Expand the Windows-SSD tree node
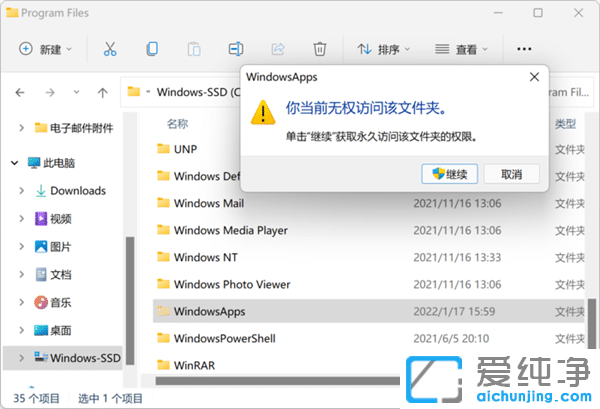This screenshot has width=600, height=409. point(22,358)
